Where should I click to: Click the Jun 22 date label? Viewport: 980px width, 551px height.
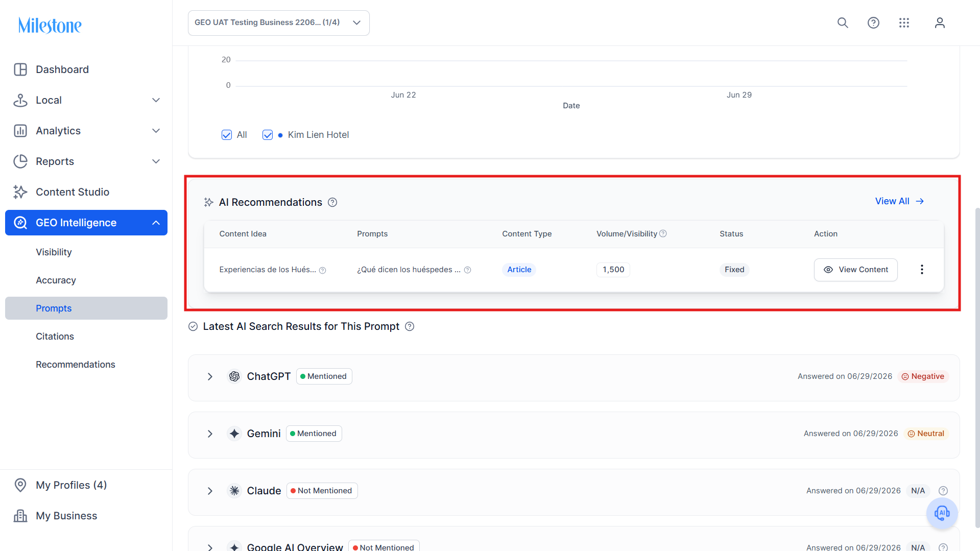[403, 95]
